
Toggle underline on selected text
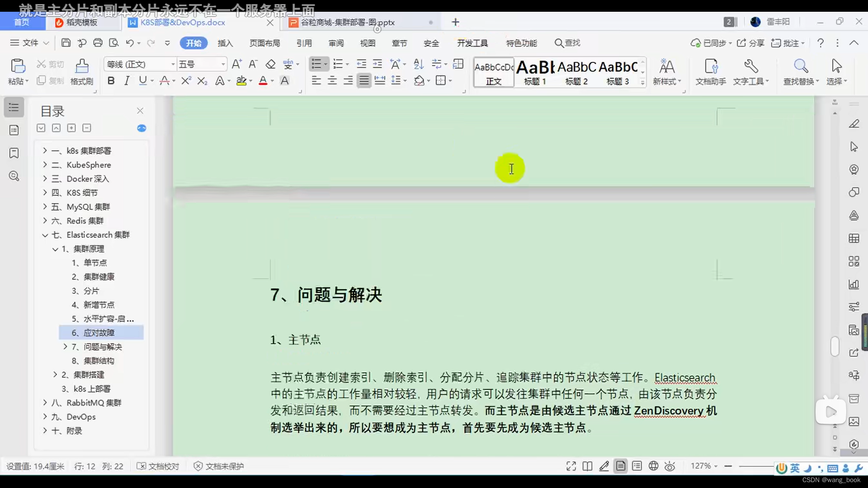click(x=143, y=80)
